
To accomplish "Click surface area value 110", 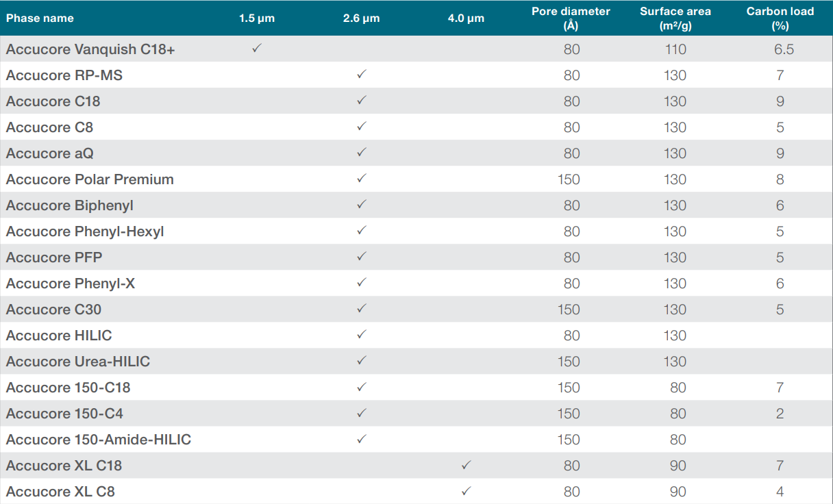I will (675, 49).
